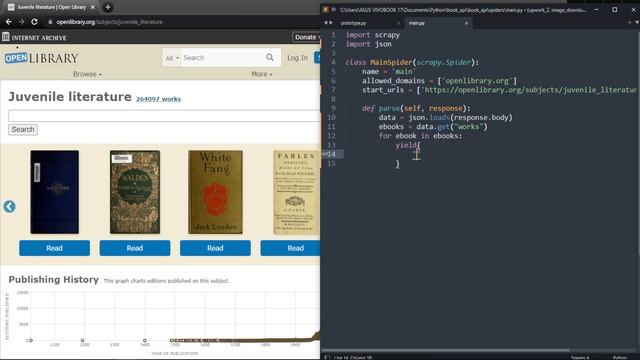Image resolution: width=640 pixels, height=360 pixels.
Task: Click the Open Library logo
Action: click(41, 58)
